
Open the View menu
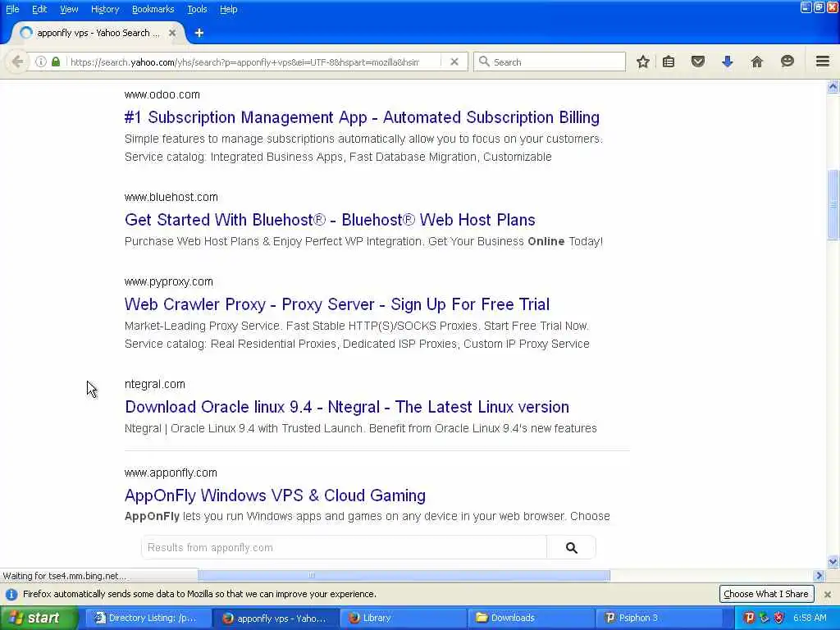click(x=69, y=9)
